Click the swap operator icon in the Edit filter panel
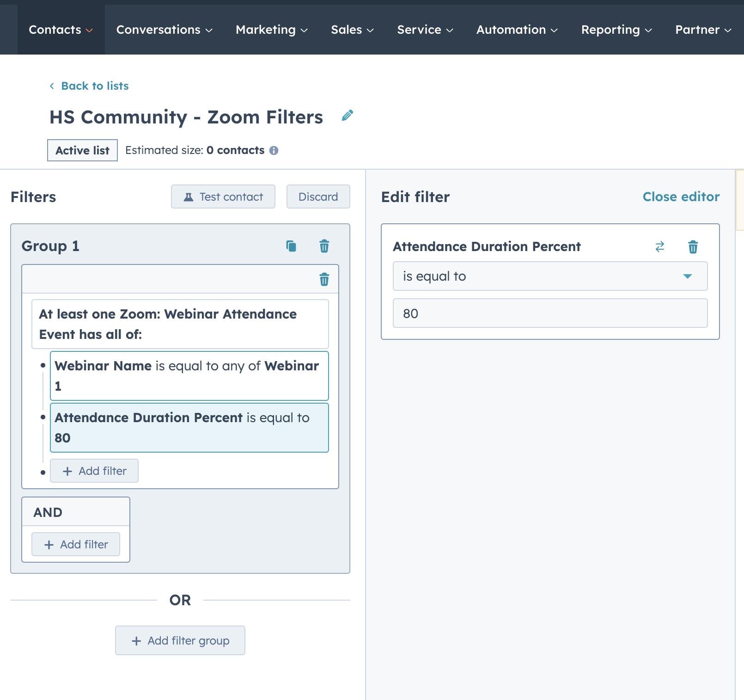This screenshot has width=744, height=700. pos(660,247)
